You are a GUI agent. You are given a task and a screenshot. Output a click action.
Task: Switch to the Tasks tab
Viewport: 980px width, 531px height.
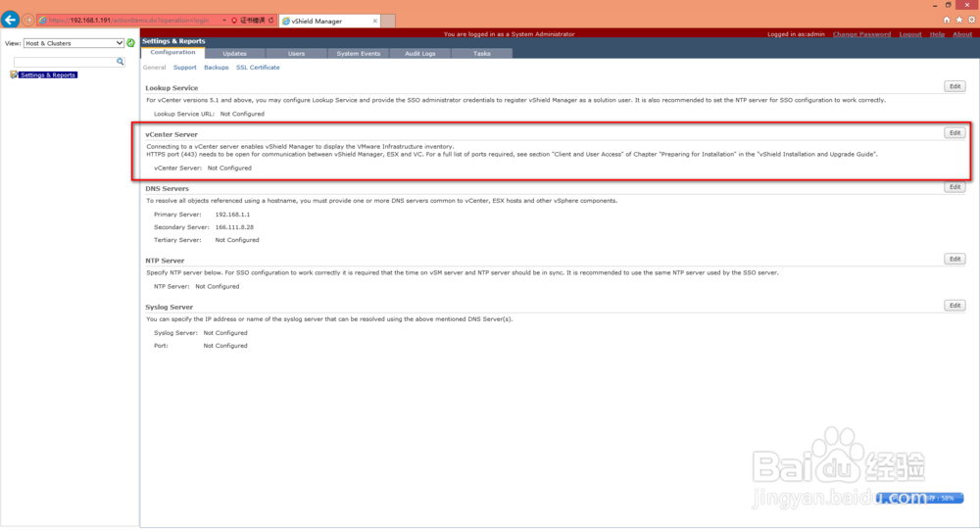click(x=482, y=54)
